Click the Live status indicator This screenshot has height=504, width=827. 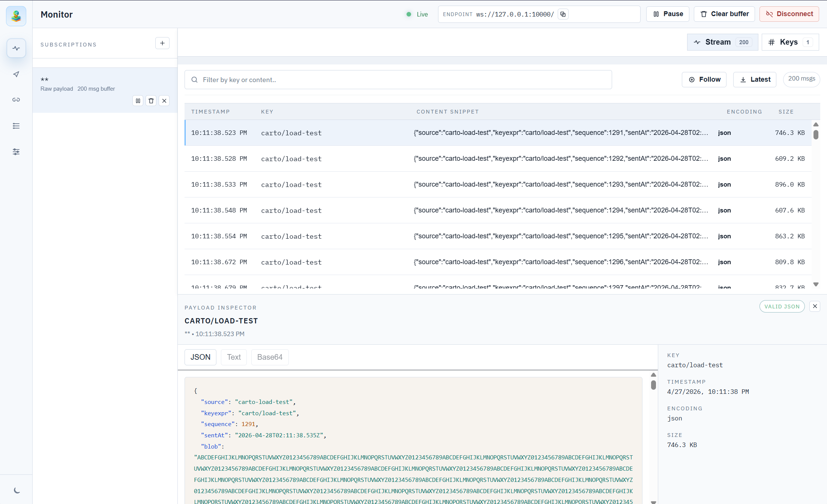click(417, 14)
